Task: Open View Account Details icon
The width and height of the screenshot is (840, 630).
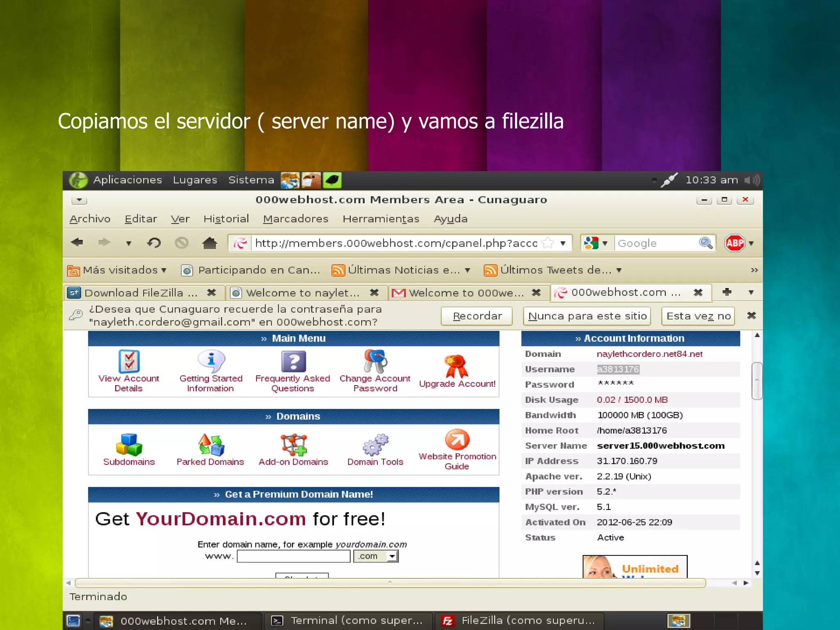Action: [x=129, y=361]
